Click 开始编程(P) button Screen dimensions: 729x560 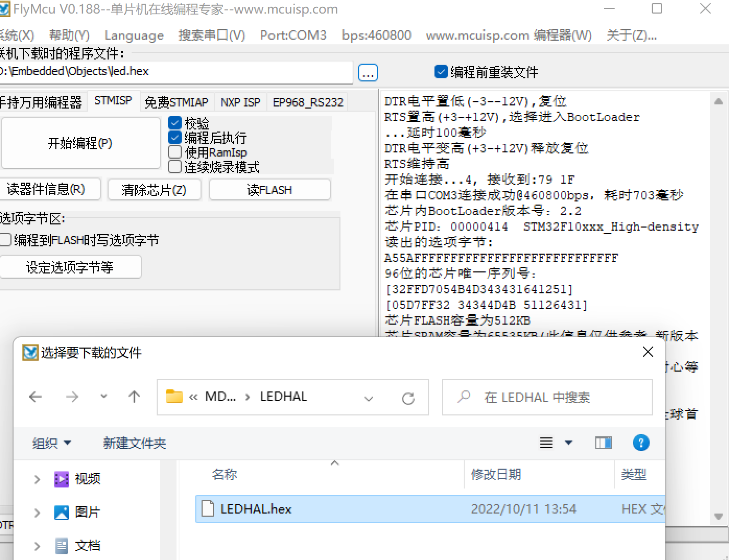tap(80, 143)
